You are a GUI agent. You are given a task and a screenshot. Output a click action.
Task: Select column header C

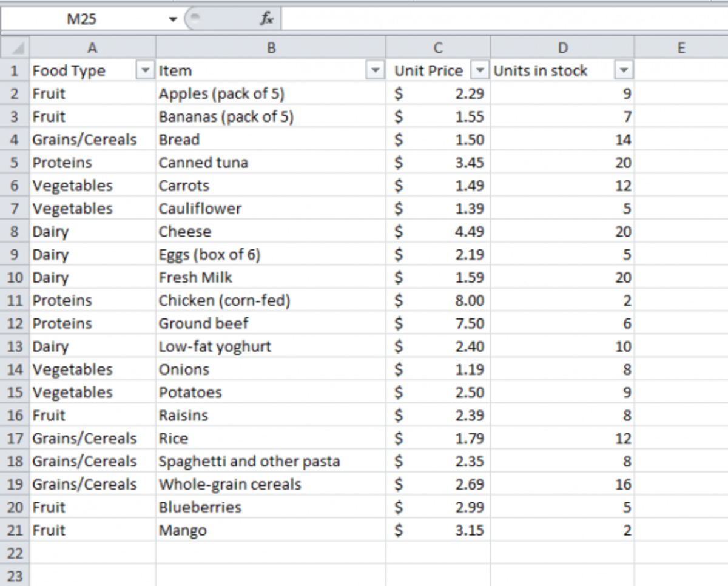[438, 47]
